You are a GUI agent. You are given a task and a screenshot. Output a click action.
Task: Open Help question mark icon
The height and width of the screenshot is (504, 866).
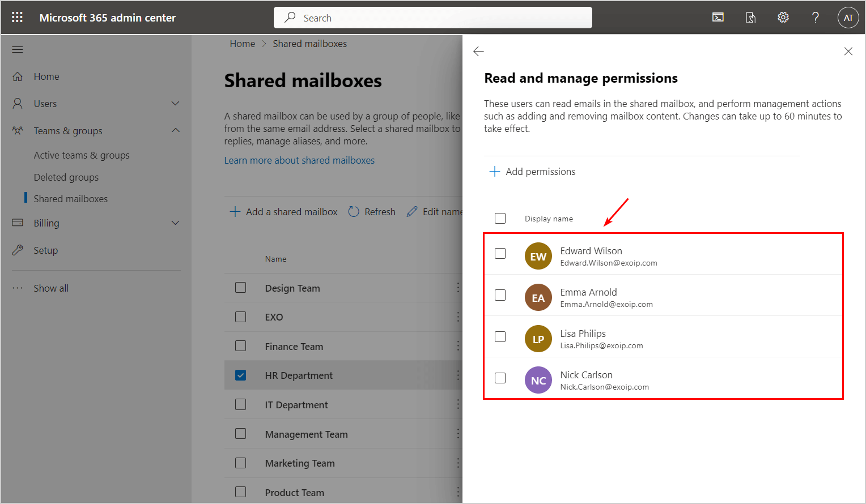click(x=816, y=18)
